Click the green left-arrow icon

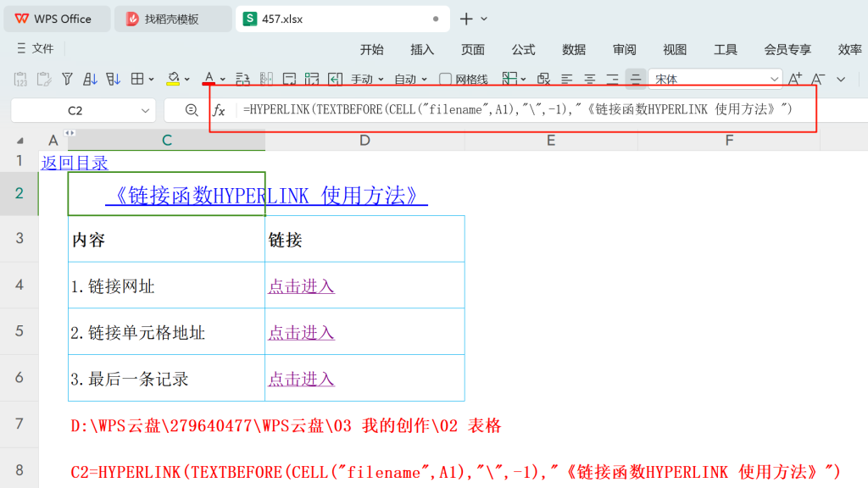(335, 79)
